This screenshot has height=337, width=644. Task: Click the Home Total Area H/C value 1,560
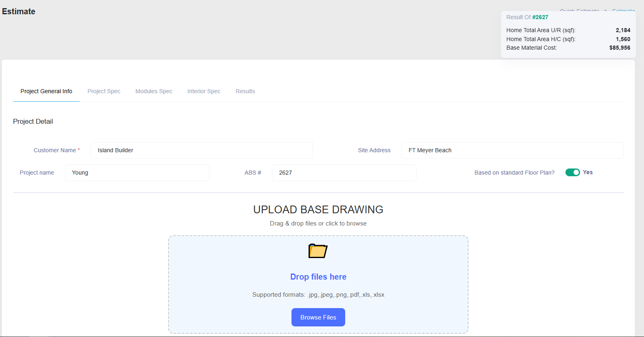[623, 39]
